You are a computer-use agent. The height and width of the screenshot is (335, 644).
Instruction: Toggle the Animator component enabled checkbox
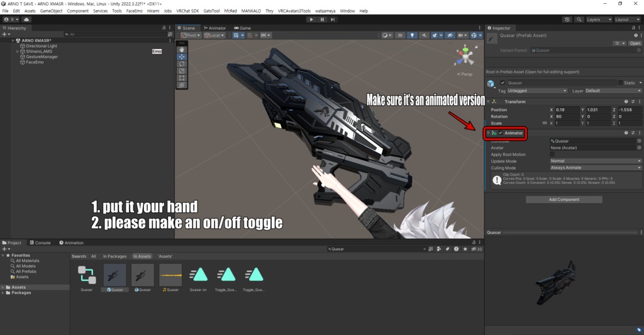500,133
